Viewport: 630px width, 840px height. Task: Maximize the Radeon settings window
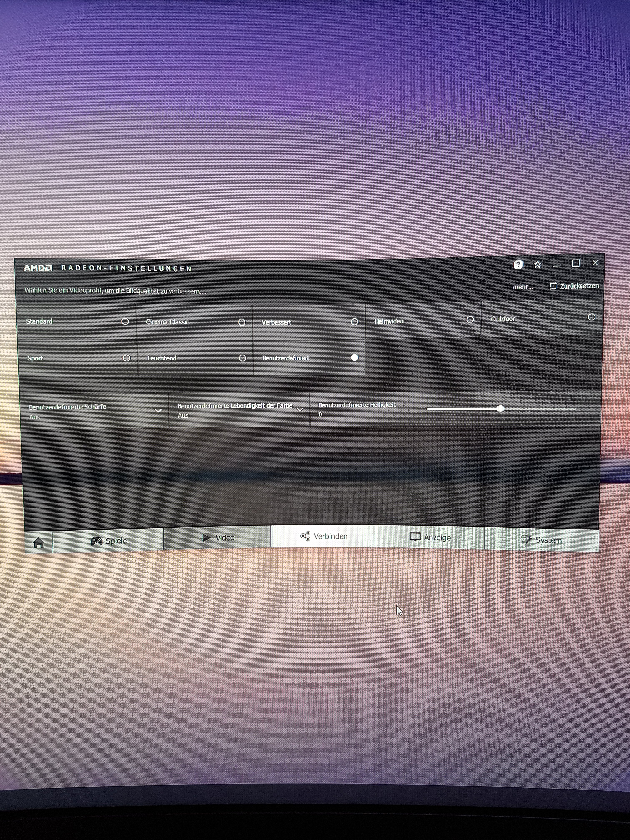pyautogui.click(x=576, y=264)
